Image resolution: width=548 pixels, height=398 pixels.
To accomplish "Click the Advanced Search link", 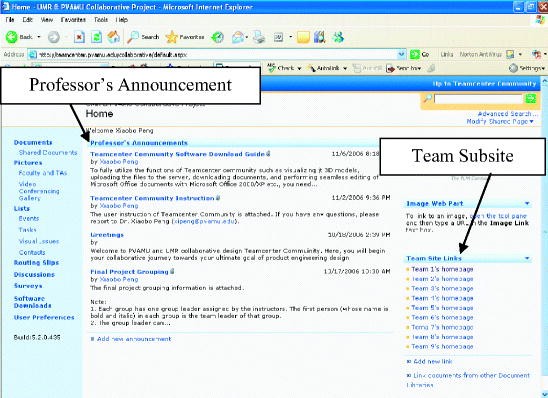I will 507,114.
